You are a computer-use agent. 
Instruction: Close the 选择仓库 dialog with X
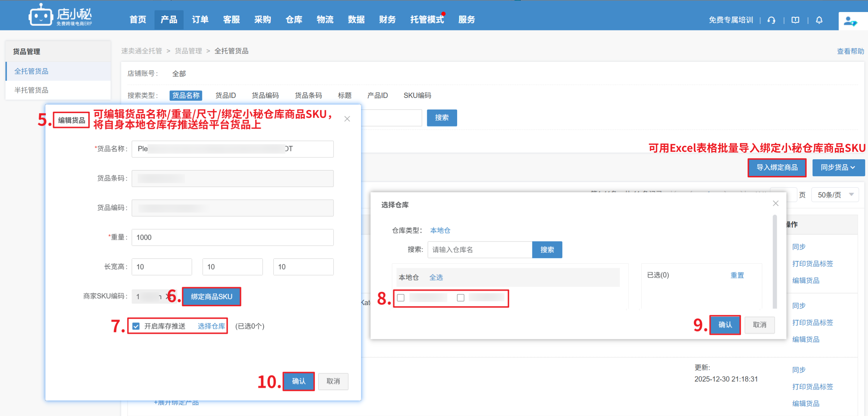pyautogui.click(x=775, y=203)
